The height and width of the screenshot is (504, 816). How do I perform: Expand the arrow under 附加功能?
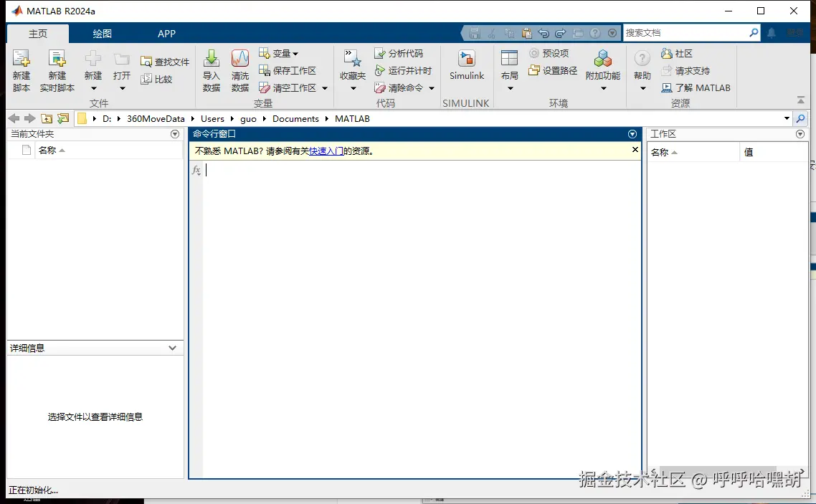pyautogui.click(x=604, y=88)
